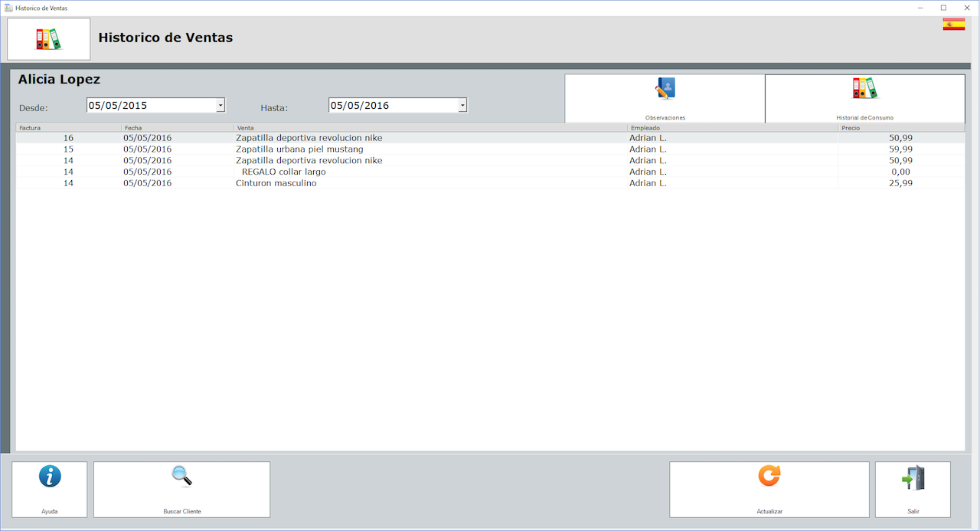980x531 pixels.
Task: Select the Cinturon masculino sale row
Action: point(276,183)
